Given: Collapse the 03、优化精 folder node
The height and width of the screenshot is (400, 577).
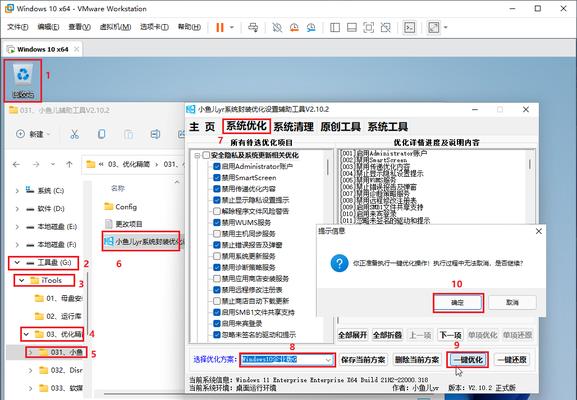Looking at the screenshot, I should click(26, 334).
